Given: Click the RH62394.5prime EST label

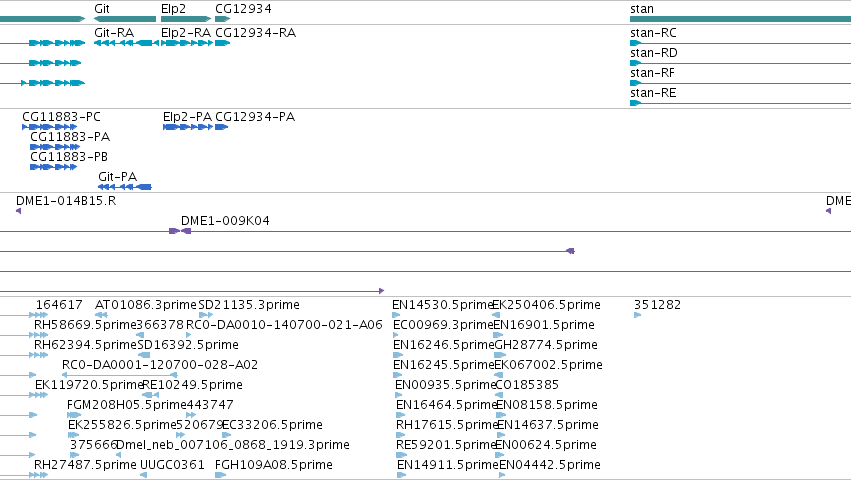Looking at the screenshot, I should [85, 345].
